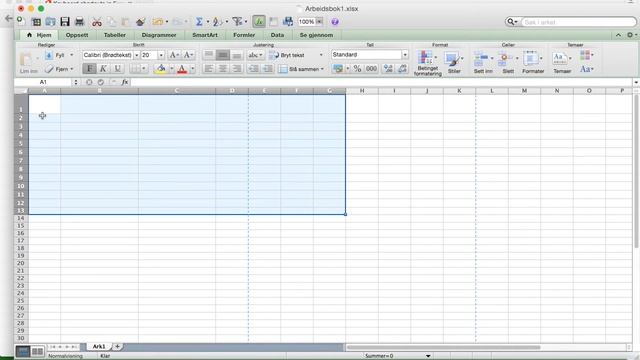Apply the red font color A
The height and width of the screenshot is (360, 640).
(182, 69)
